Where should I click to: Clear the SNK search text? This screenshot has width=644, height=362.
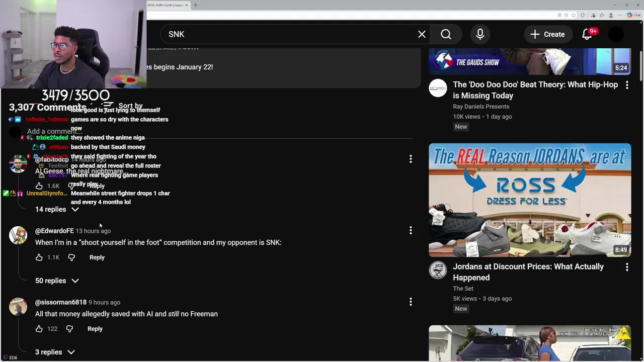(x=422, y=34)
